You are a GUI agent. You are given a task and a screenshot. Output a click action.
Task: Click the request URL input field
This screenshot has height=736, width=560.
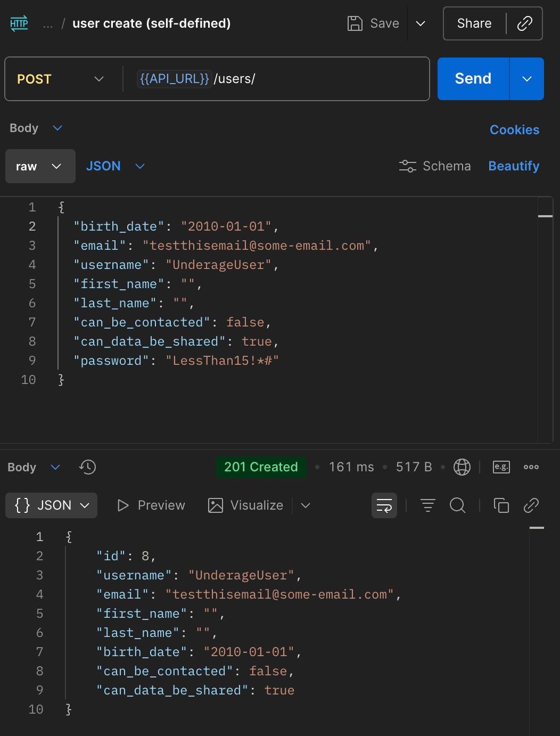click(x=319, y=79)
